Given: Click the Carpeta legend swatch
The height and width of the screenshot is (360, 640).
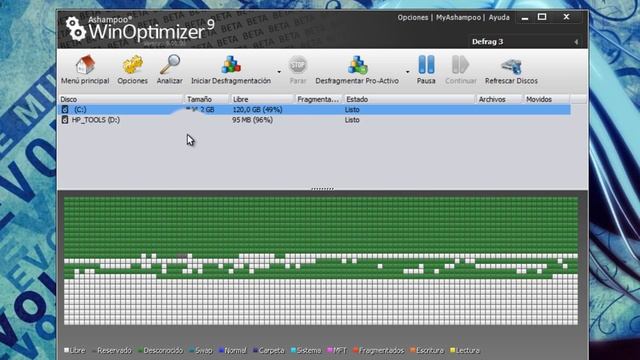Looking at the screenshot, I should point(256,350).
